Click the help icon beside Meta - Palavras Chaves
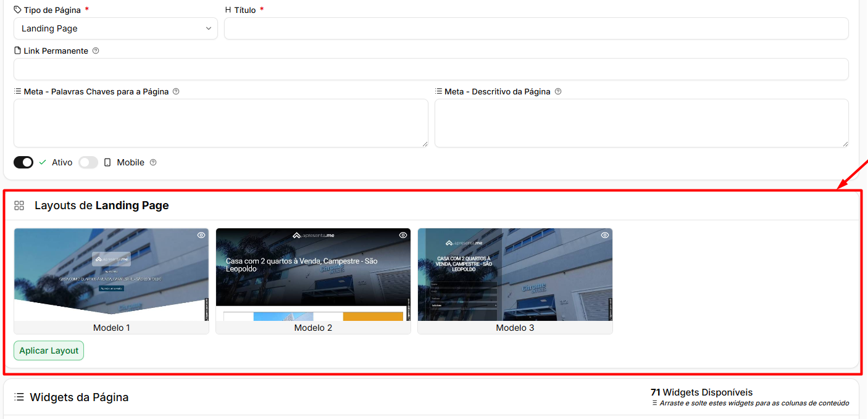 coord(176,91)
